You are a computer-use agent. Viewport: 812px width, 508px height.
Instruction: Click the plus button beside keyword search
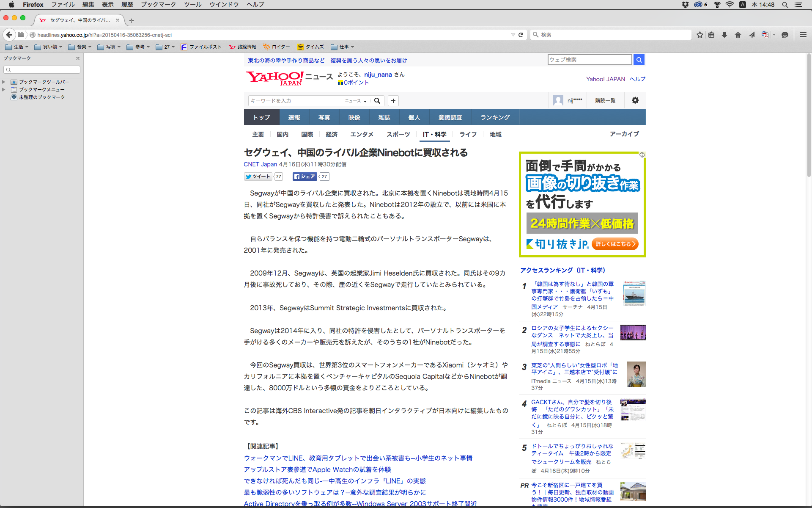[393, 101]
